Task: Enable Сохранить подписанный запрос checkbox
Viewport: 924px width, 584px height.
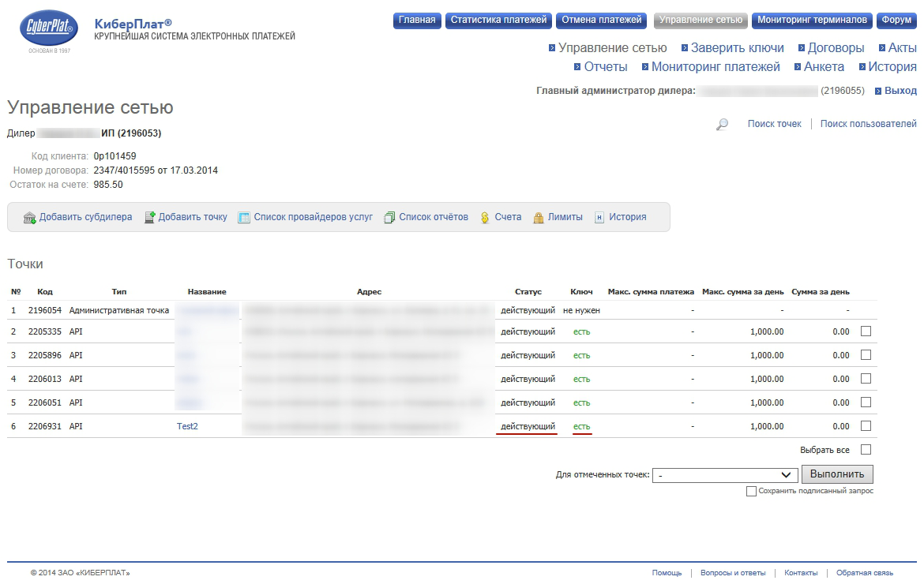Action: (751, 491)
